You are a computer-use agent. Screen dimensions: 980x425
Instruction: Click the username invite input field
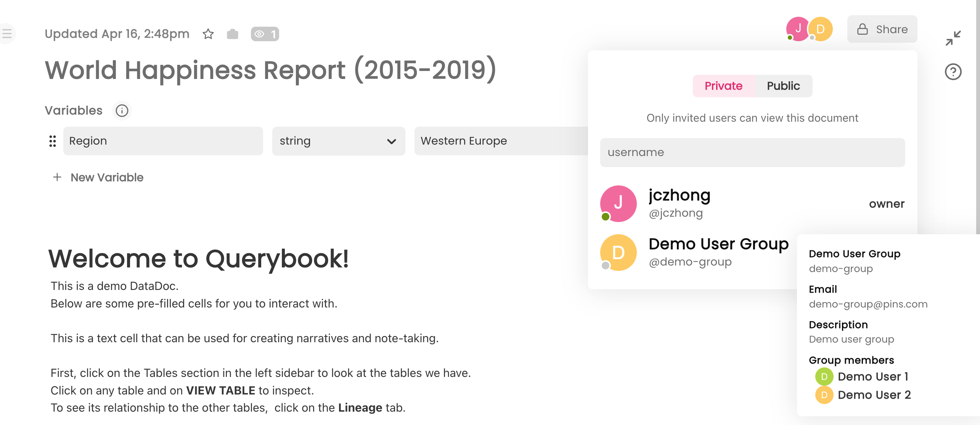(x=752, y=153)
